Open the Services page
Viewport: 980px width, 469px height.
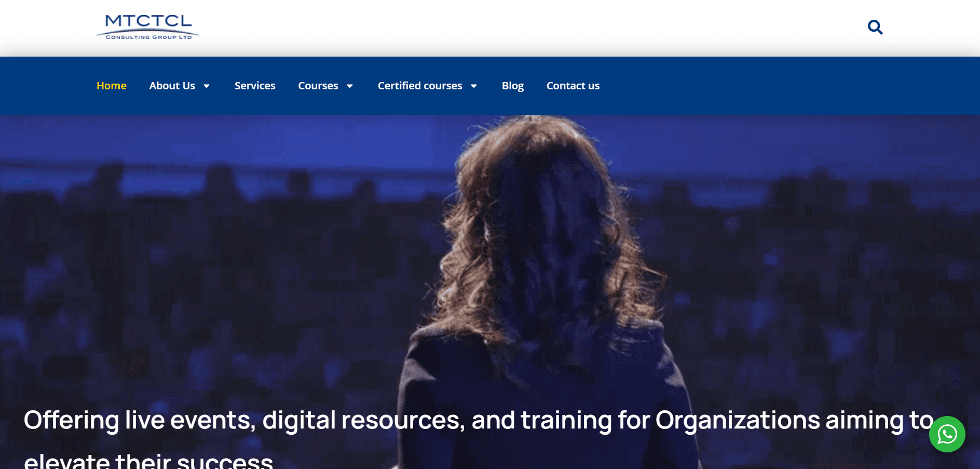(255, 86)
